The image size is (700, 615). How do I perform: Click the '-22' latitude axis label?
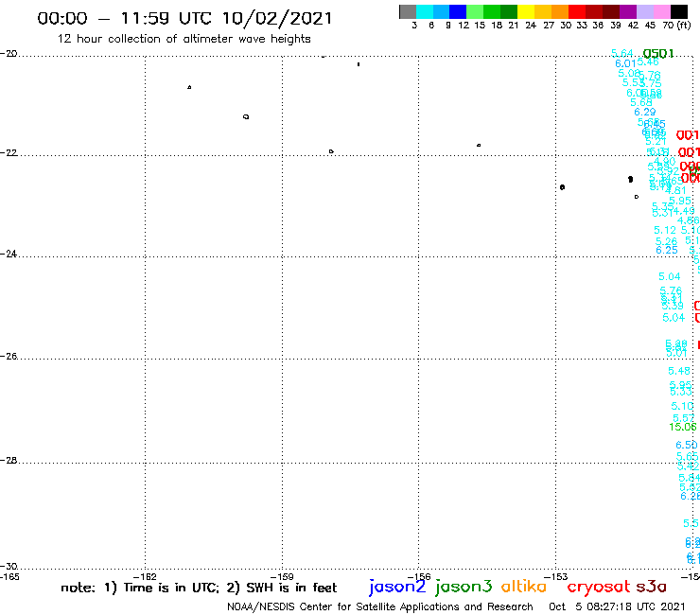pos(9,152)
